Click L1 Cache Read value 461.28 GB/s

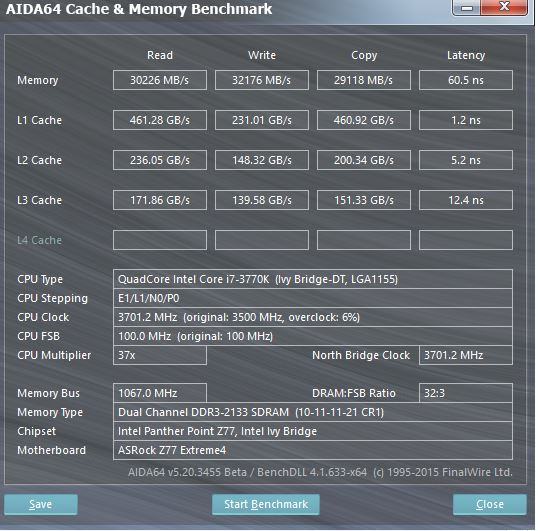160,120
